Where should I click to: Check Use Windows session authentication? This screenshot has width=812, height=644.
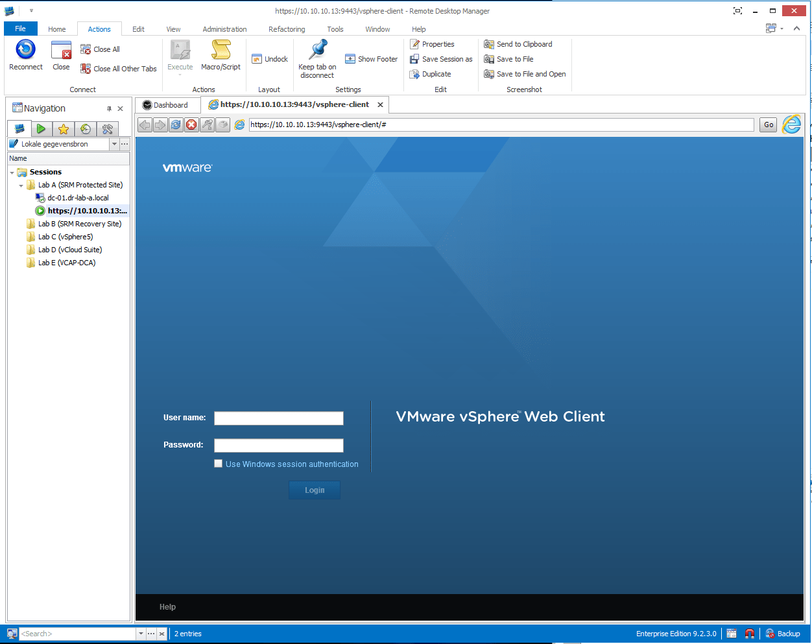219,464
